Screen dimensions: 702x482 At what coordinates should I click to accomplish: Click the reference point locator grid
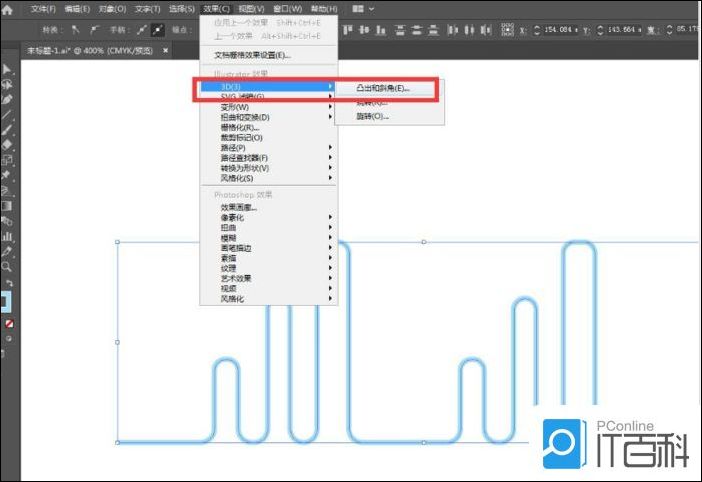pos(507,30)
